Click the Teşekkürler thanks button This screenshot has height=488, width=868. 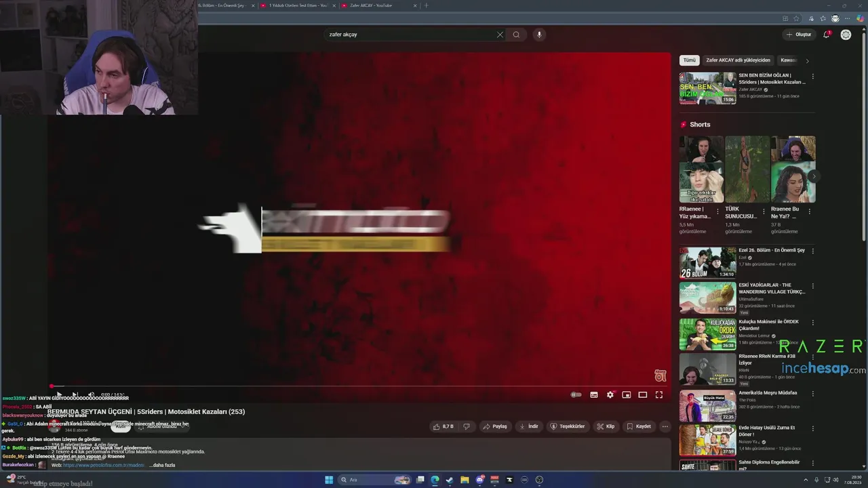point(567,426)
